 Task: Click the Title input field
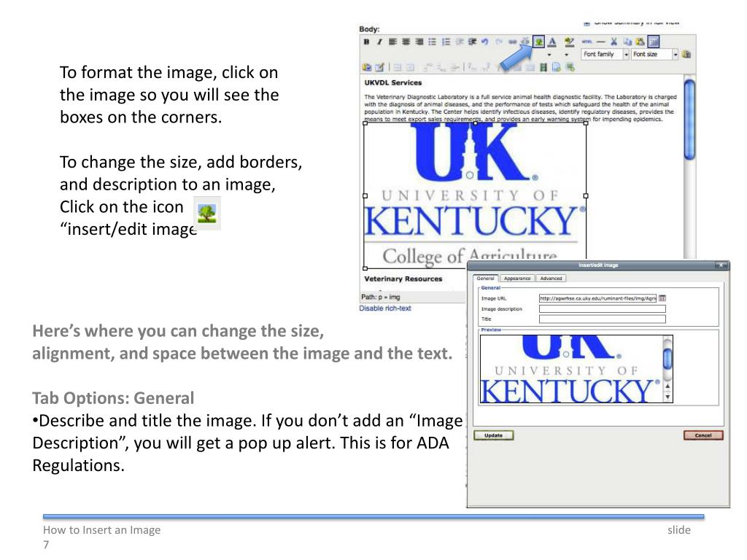coord(602,319)
